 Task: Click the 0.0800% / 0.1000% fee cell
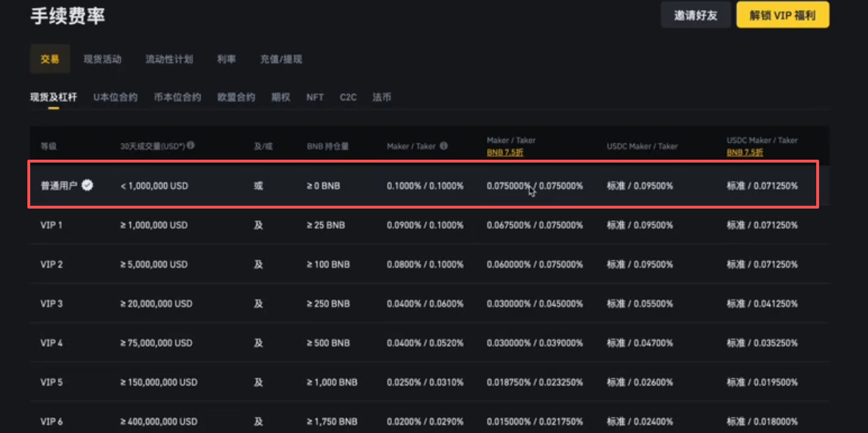(425, 265)
